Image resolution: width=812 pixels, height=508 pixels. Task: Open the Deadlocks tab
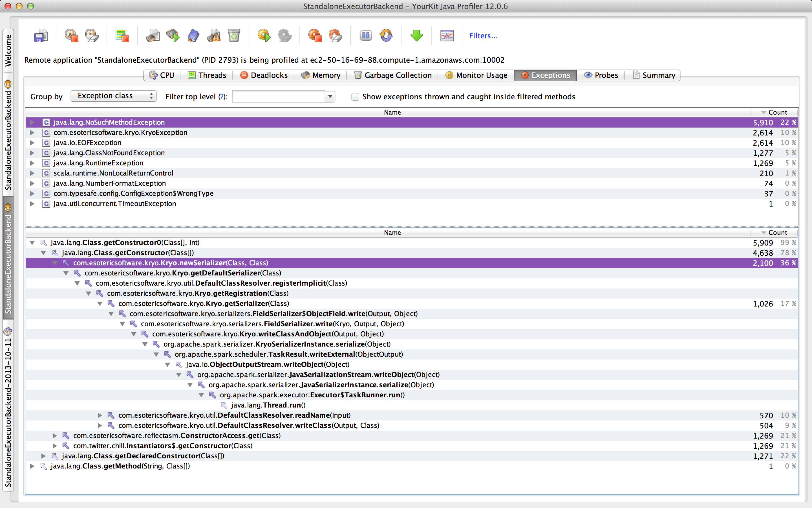(x=264, y=75)
